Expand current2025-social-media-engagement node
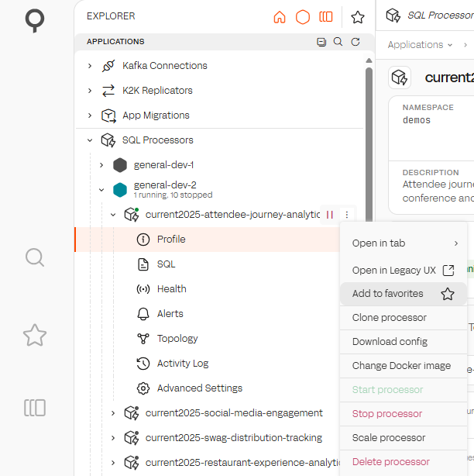The image size is (474, 476). 113,413
